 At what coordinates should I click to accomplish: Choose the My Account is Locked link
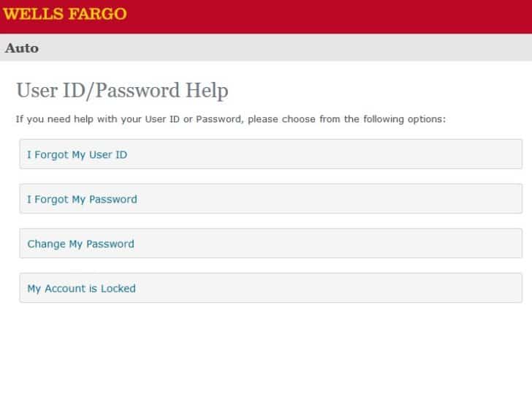(81, 288)
